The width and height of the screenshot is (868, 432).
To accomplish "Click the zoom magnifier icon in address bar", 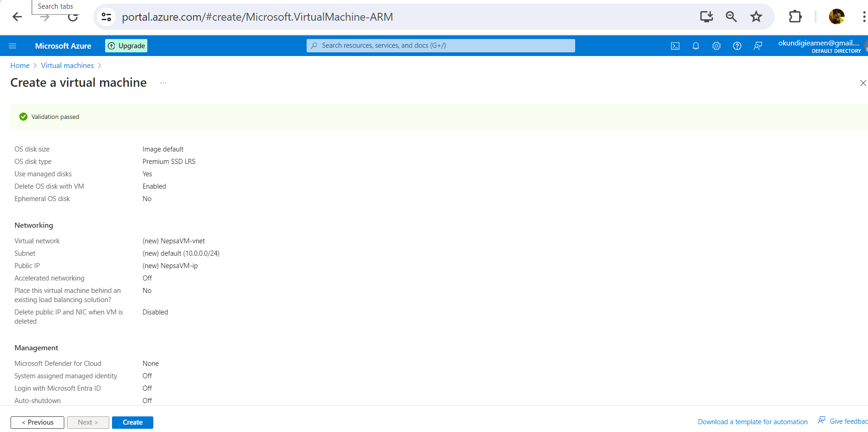I will click(x=731, y=17).
